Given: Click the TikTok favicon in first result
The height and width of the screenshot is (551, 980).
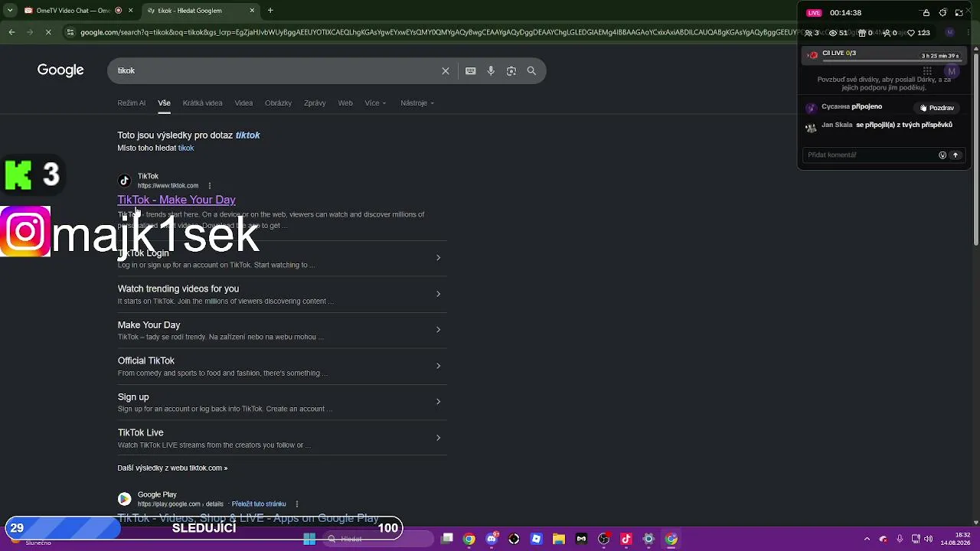Looking at the screenshot, I should [x=125, y=181].
